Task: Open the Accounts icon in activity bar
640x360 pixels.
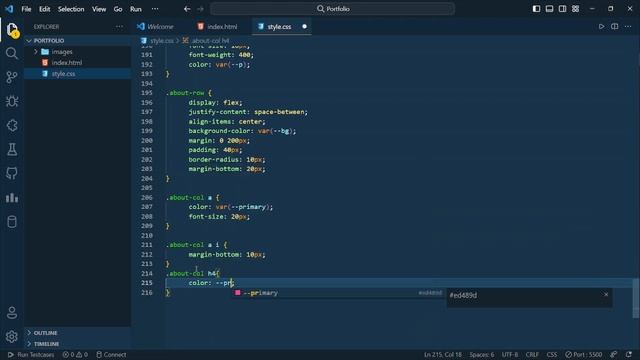Action: pyautogui.click(x=12, y=313)
